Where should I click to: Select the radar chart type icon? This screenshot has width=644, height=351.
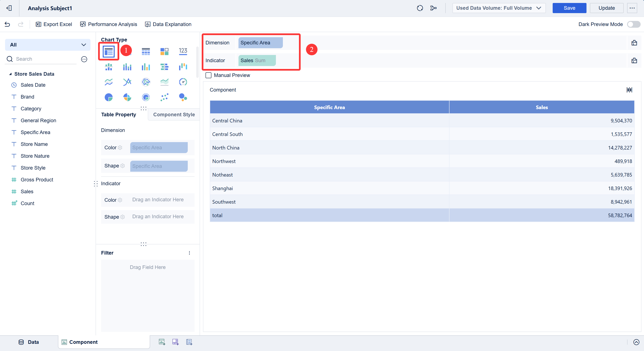146,82
